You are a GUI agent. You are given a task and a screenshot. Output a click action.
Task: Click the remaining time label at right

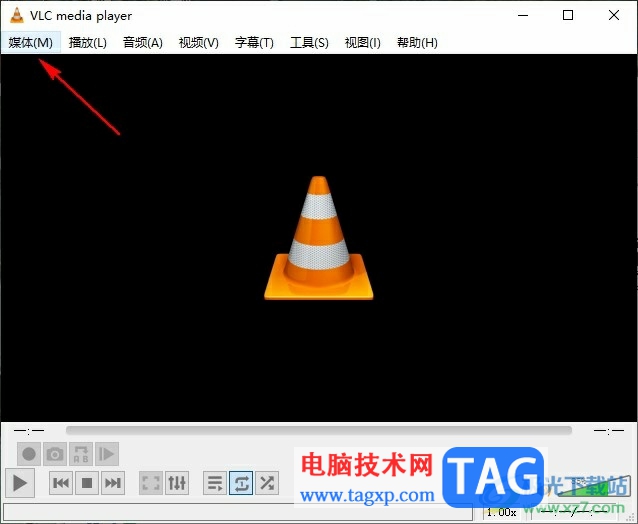coord(609,430)
